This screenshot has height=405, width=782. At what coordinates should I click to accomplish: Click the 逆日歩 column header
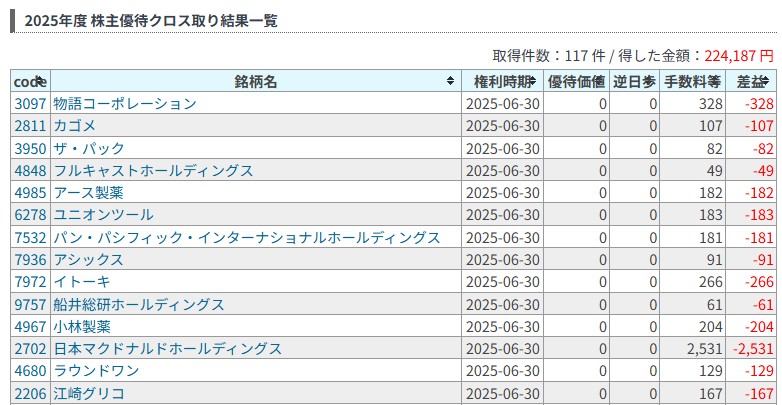tap(634, 81)
